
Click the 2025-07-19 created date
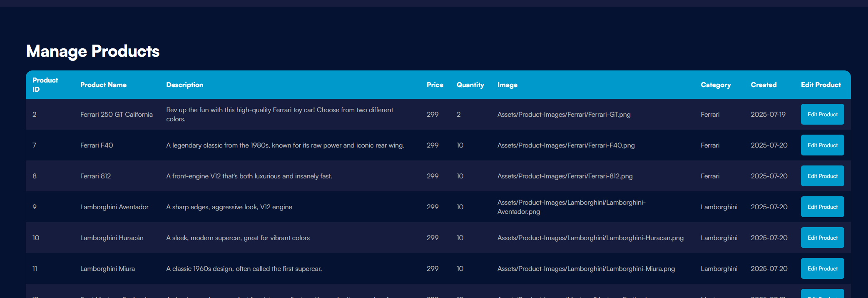(x=768, y=114)
